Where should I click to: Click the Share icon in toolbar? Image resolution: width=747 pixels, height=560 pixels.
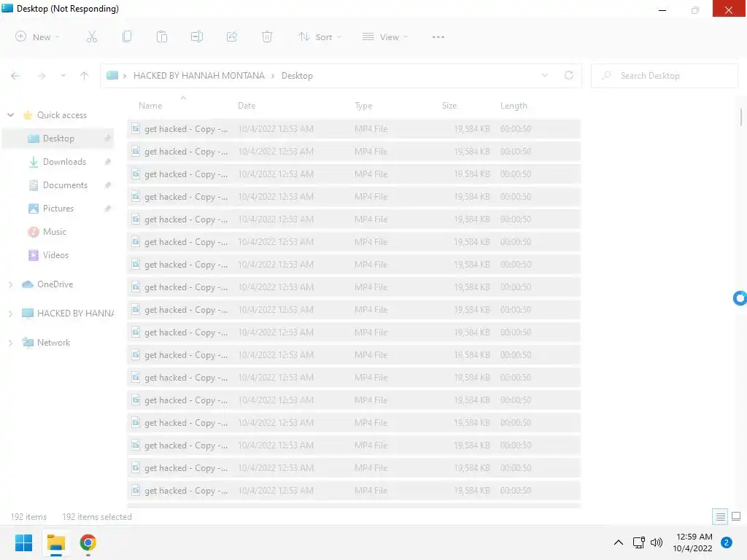pos(232,36)
